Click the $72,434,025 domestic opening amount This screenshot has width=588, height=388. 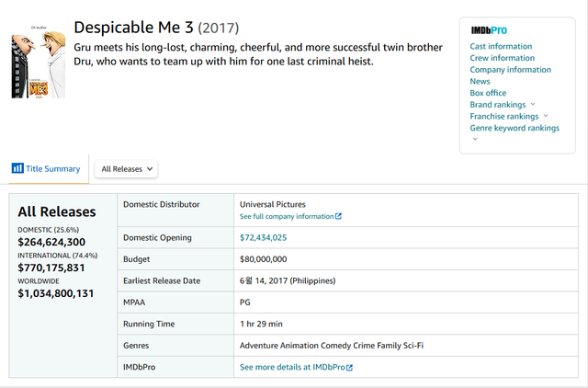click(269, 238)
